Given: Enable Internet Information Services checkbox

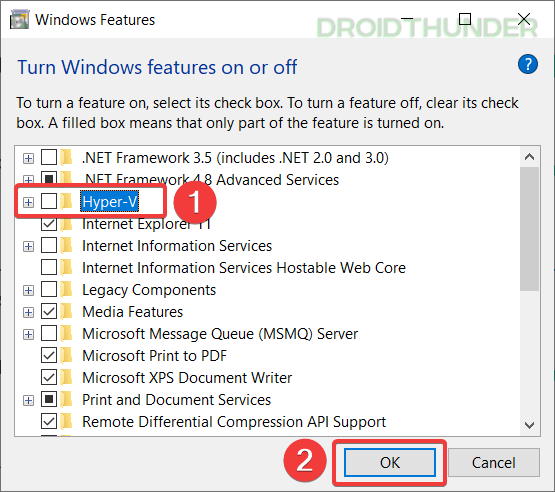Looking at the screenshot, I should tap(49, 246).
